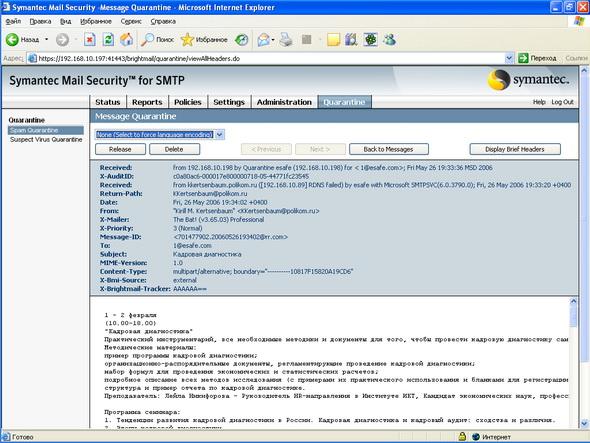Click the page scrollbar up arrow
Image resolution: width=590 pixels, height=443 pixels.
coord(584,70)
